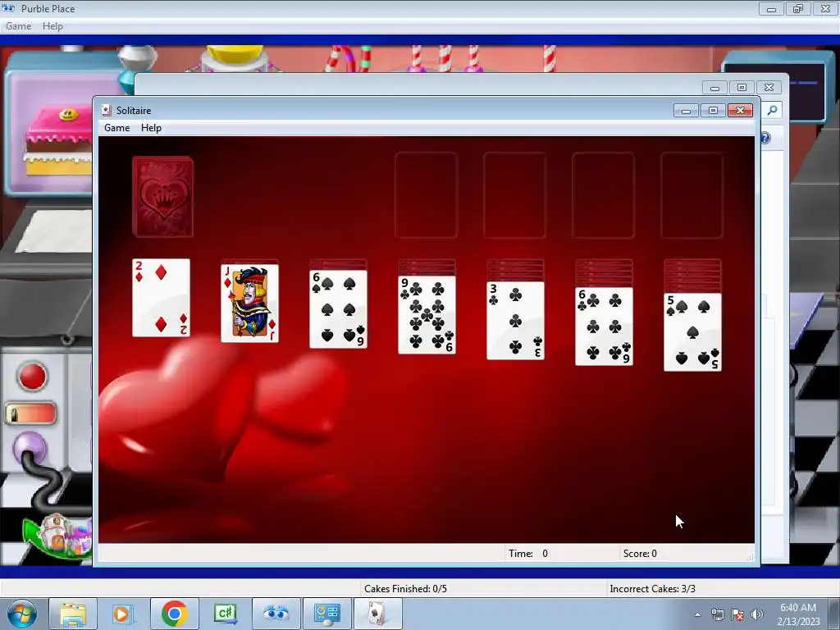Open the Purble Place Help menu
840x630 pixels.
click(52, 26)
